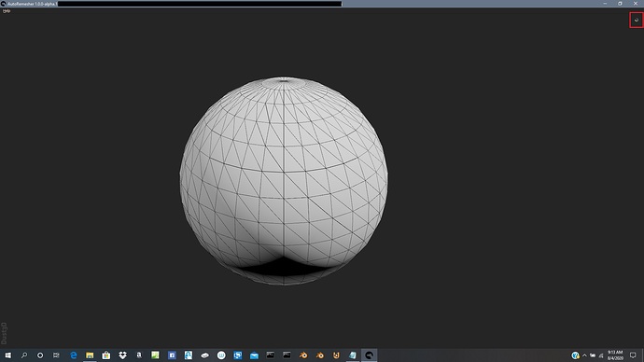Click the loading spinner indicator
The height and width of the screenshot is (362, 644).
pyautogui.click(x=637, y=21)
